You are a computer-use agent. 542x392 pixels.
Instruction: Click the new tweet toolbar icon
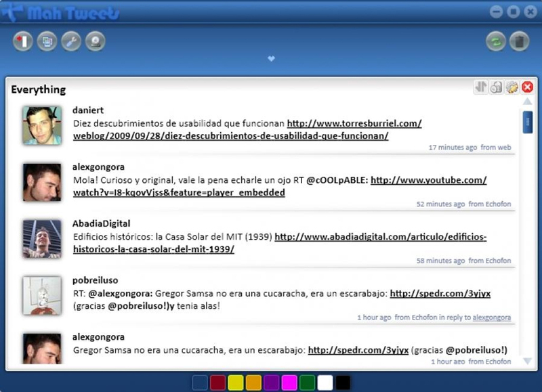(23, 41)
